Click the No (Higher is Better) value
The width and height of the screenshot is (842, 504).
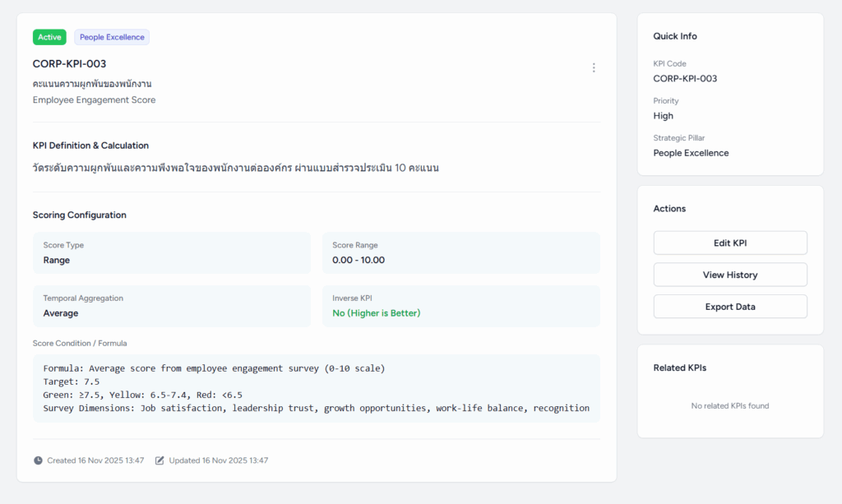376,313
